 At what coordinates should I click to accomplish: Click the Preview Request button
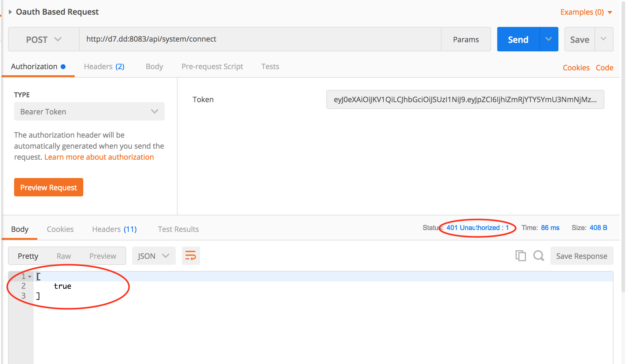tap(49, 187)
